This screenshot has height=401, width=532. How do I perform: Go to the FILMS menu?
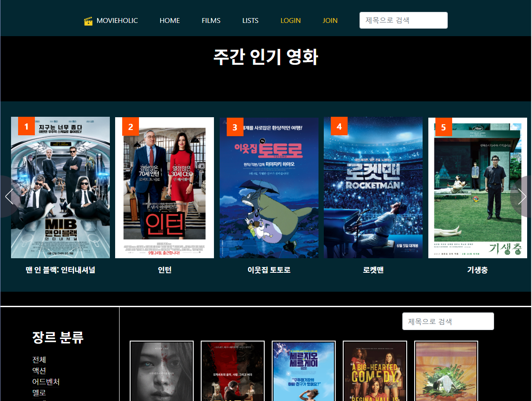click(211, 21)
